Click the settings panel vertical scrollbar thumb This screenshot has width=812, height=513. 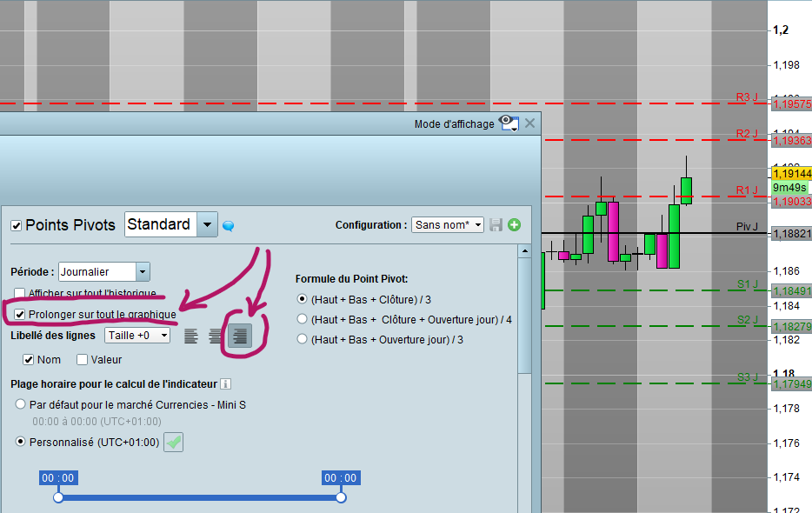[x=524, y=316]
